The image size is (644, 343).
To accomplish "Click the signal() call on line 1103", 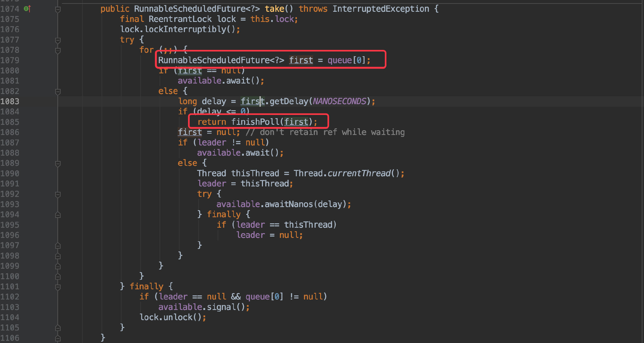I will pyautogui.click(x=221, y=307).
